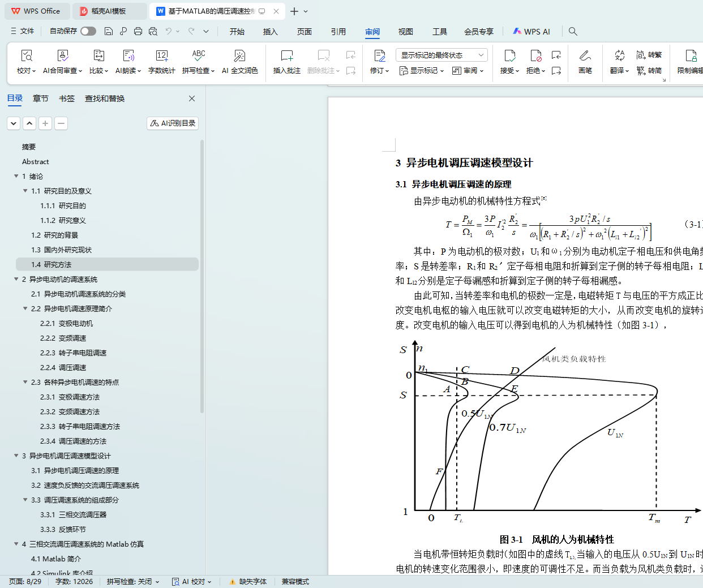Open the 翻译 translate tool
Image resolution: width=703 pixels, height=588 pixels.
619,56
